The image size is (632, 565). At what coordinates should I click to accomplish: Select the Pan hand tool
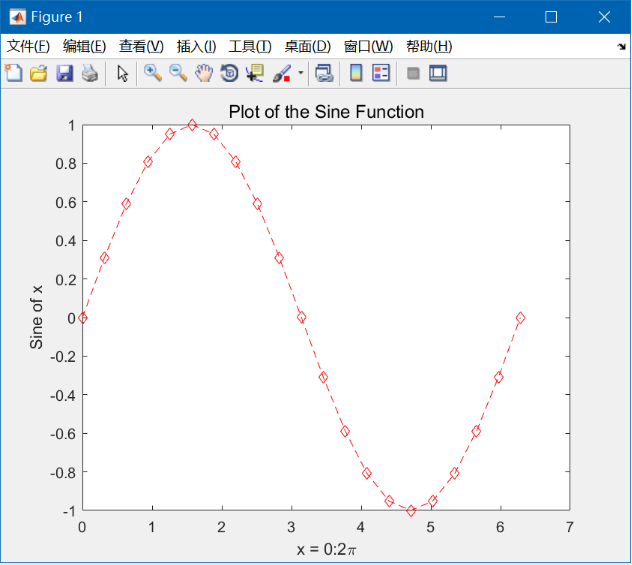(x=204, y=73)
